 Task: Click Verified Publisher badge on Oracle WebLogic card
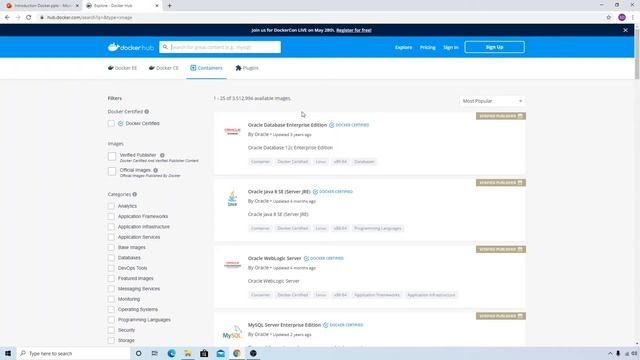point(500,249)
